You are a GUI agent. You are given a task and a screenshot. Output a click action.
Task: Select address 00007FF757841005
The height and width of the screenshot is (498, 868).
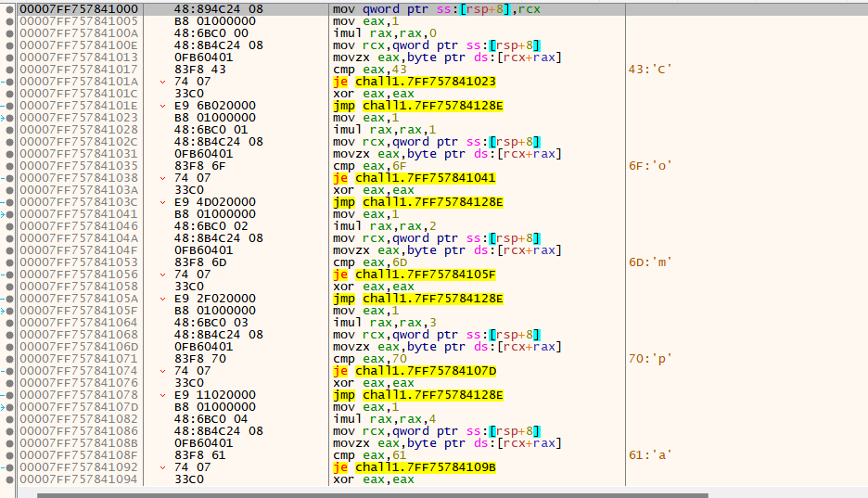point(79,21)
